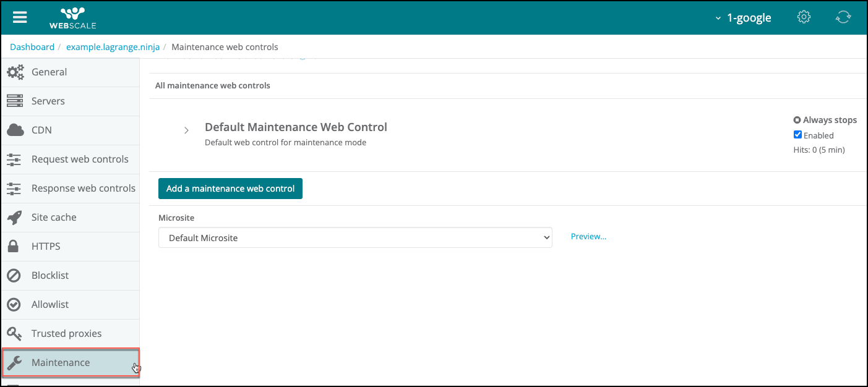Open the hamburger menu in header
Viewport: 868px width, 387px height.
(20, 17)
